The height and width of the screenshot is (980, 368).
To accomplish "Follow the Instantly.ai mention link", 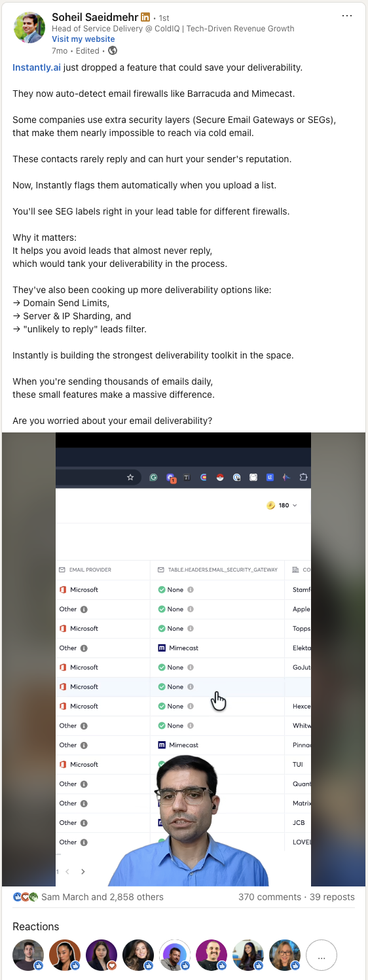I will click(x=37, y=67).
